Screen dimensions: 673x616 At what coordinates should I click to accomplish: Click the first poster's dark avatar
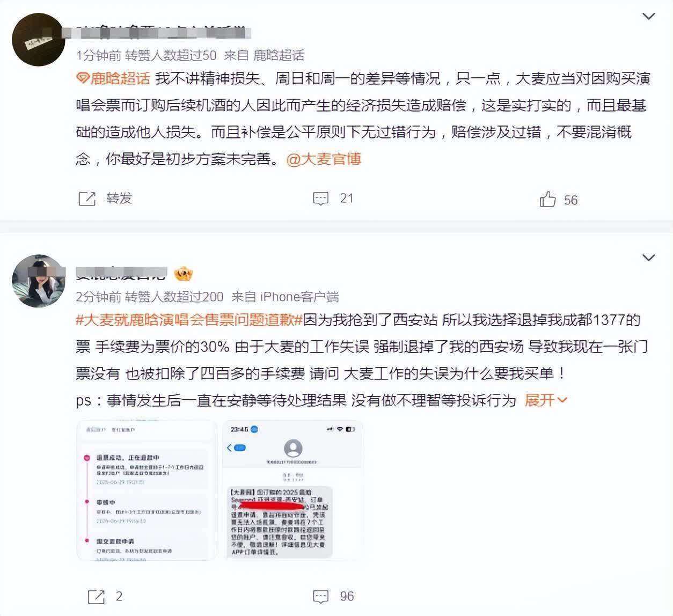coord(38,40)
